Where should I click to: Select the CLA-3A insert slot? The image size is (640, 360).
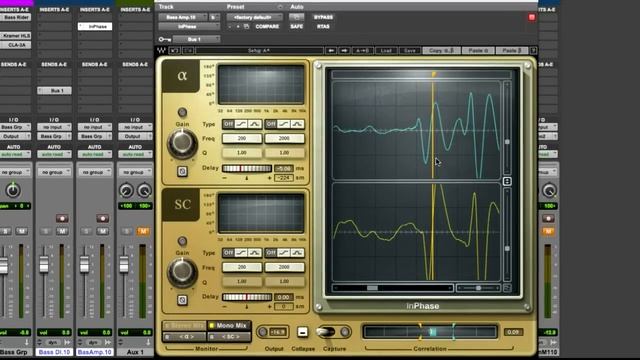[x=16, y=45]
